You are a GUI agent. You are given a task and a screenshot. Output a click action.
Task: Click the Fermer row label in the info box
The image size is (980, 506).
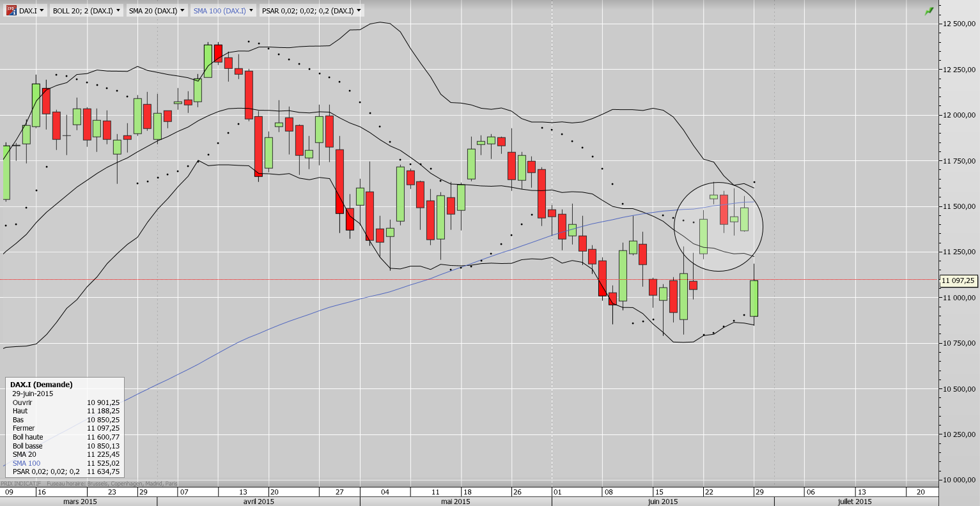tap(24, 428)
